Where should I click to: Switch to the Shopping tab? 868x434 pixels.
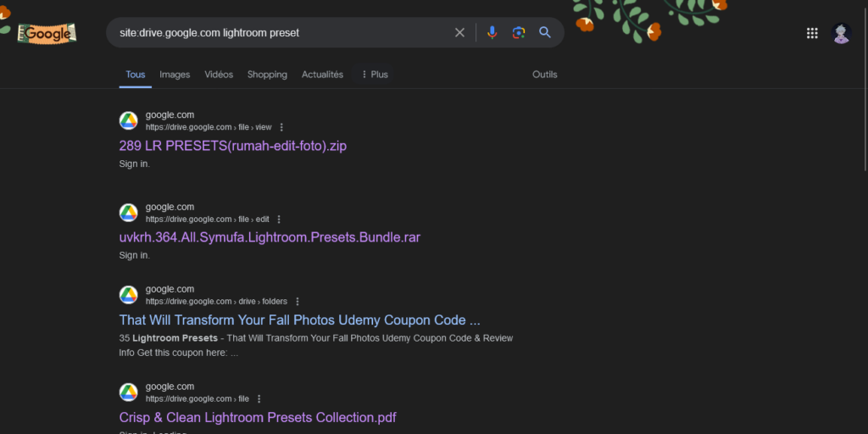tap(267, 75)
